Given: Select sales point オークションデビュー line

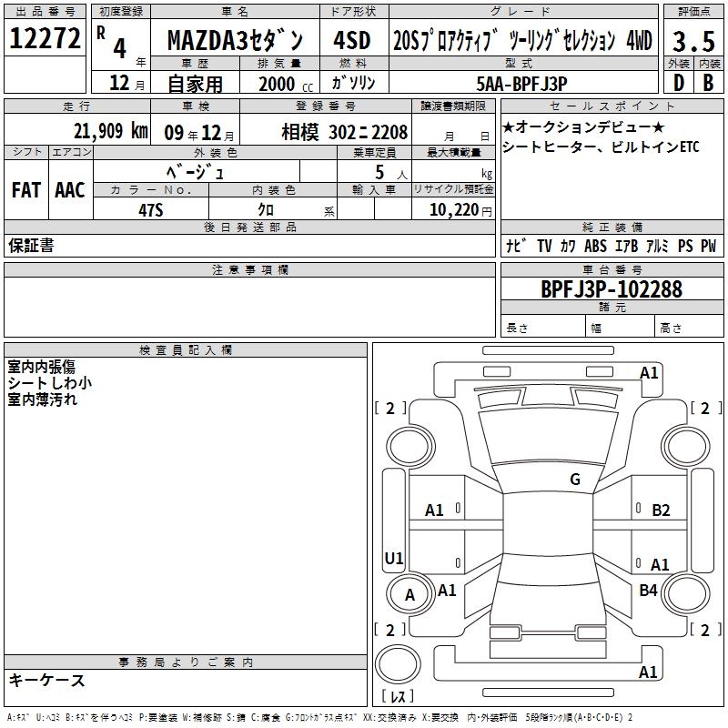Looking at the screenshot, I should pos(583,126).
